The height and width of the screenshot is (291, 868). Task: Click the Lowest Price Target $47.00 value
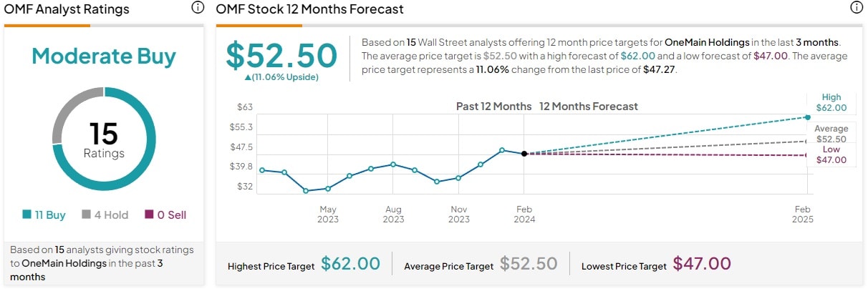tap(702, 264)
